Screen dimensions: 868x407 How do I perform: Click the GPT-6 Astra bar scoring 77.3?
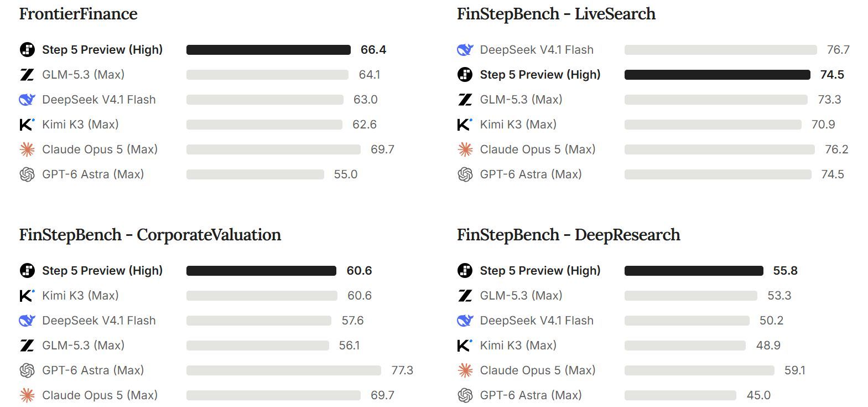(x=284, y=370)
